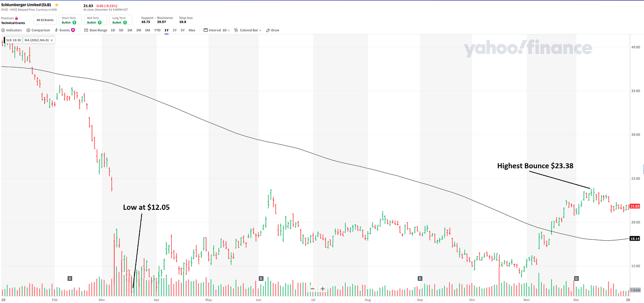This screenshot has width=644, height=303.
Task: Open the Short Term Bullish outlook
Action: (70, 20)
